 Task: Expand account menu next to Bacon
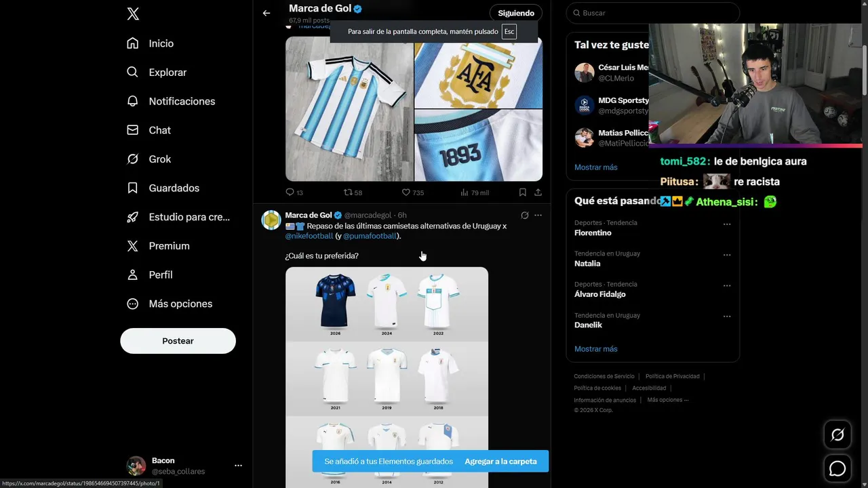[238, 466]
